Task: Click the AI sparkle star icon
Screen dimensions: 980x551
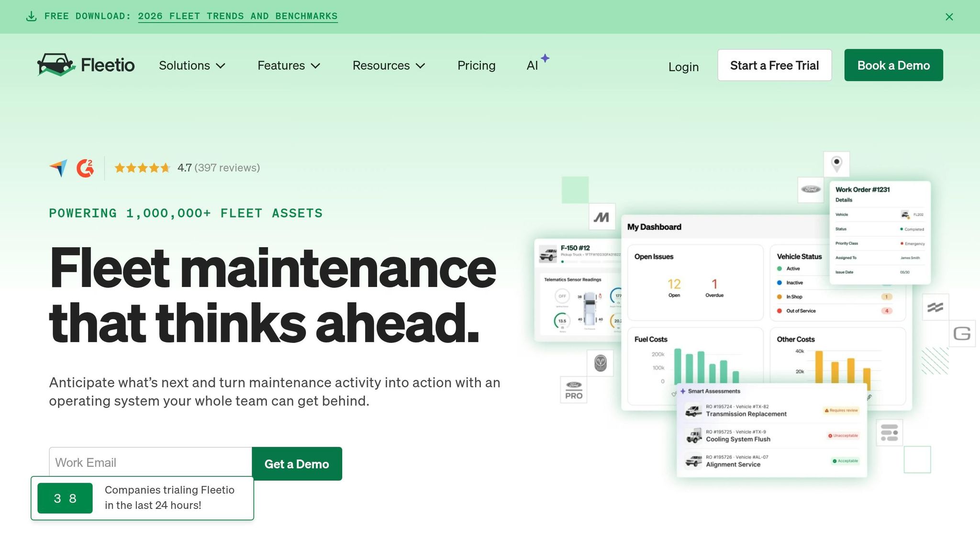Action: [545, 58]
